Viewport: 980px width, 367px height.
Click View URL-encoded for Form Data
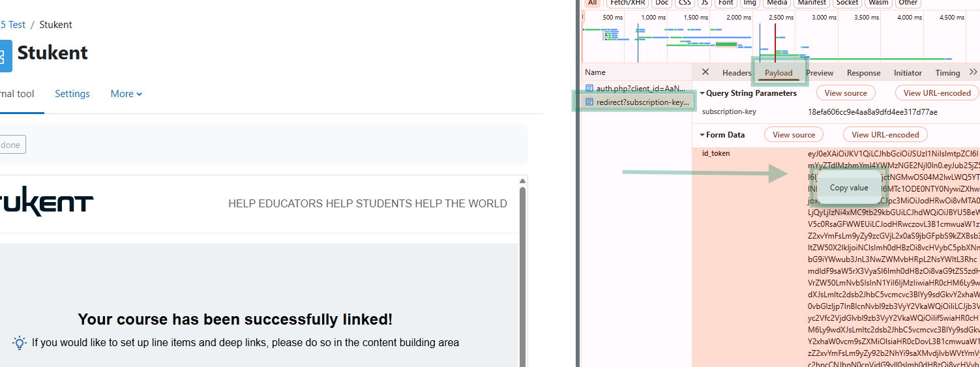point(885,135)
